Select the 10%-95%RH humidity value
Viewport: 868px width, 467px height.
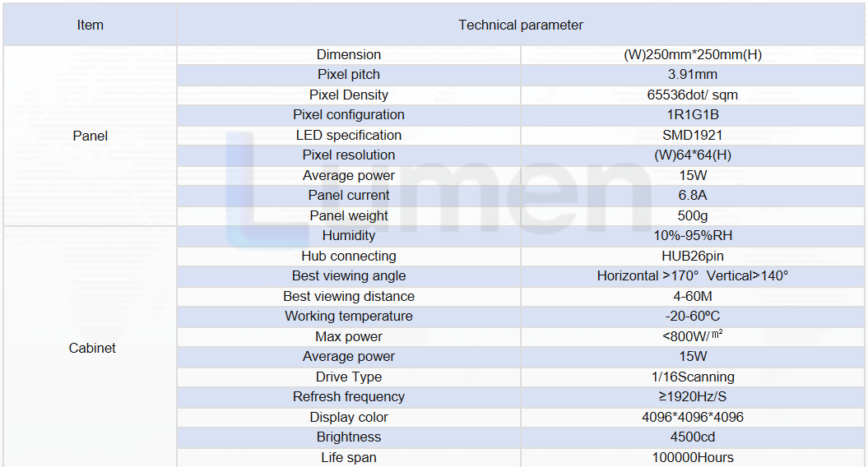click(x=693, y=236)
